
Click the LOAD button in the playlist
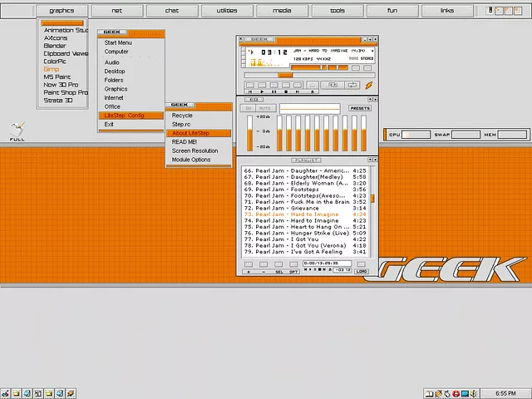pos(362,271)
